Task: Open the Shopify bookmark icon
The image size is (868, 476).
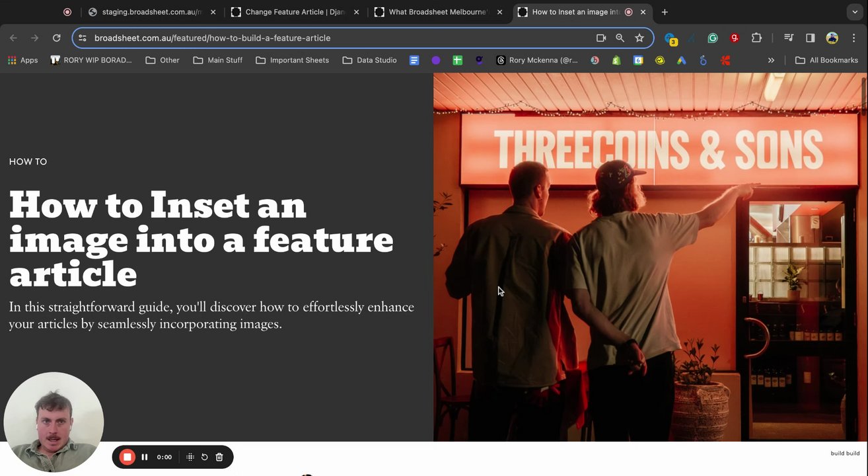Action: pyautogui.click(x=616, y=60)
